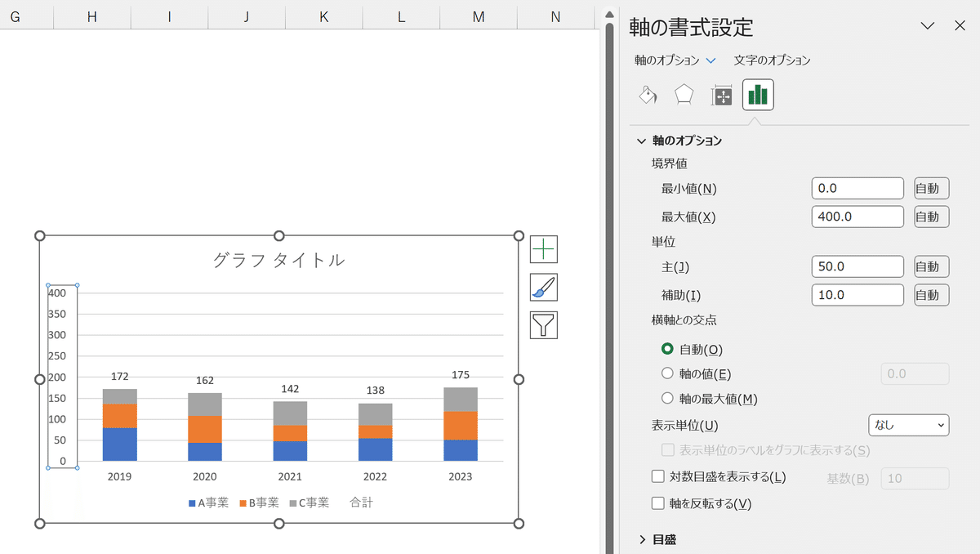This screenshot has width=980, height=554.
Task: Open the Fill & Line paint bucket tab
Action: (648, 96)
